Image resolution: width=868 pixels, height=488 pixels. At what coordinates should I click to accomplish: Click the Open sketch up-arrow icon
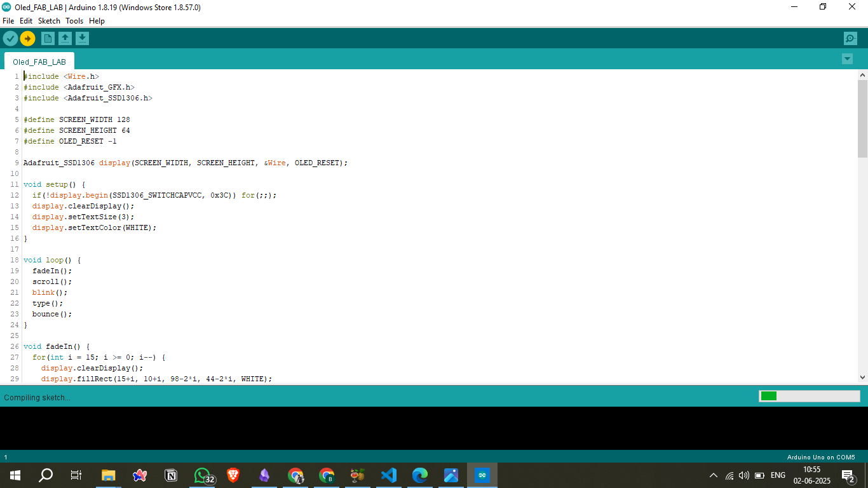(65, 39)
